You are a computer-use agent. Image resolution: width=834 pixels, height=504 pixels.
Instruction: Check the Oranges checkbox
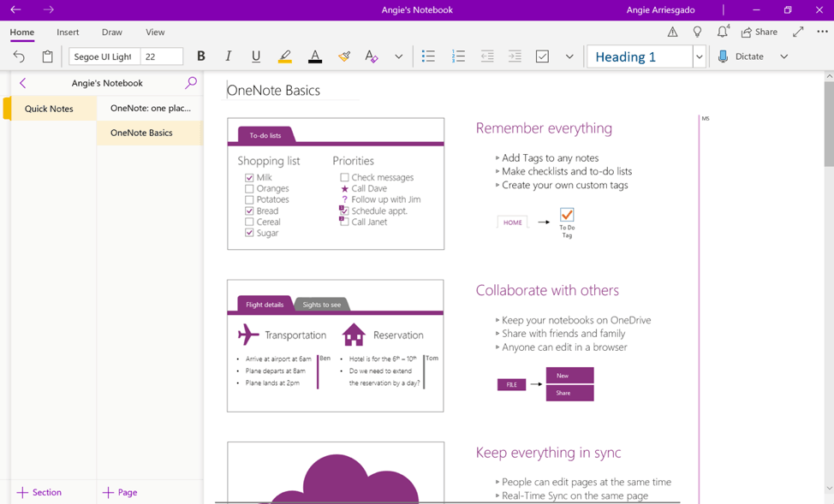click(249, 189)
